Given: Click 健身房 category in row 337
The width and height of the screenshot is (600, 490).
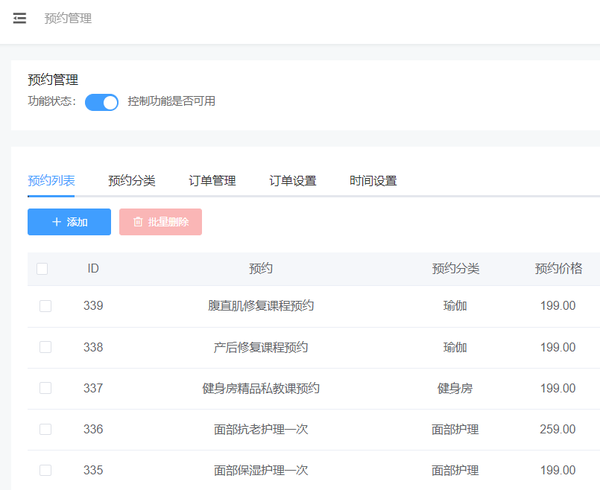Looking at the screenshot, I should (455, 388).
